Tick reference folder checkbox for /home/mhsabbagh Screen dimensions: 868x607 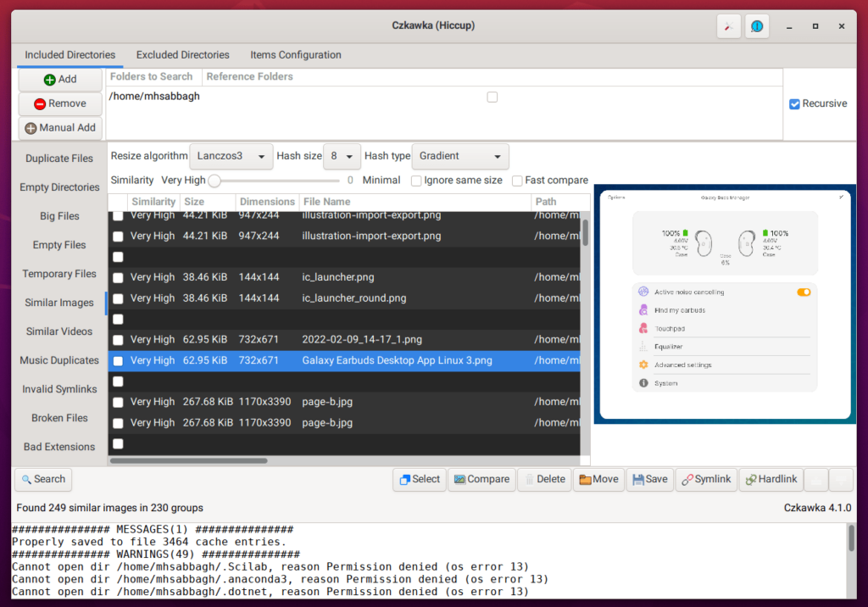click(x=492, y=97)
